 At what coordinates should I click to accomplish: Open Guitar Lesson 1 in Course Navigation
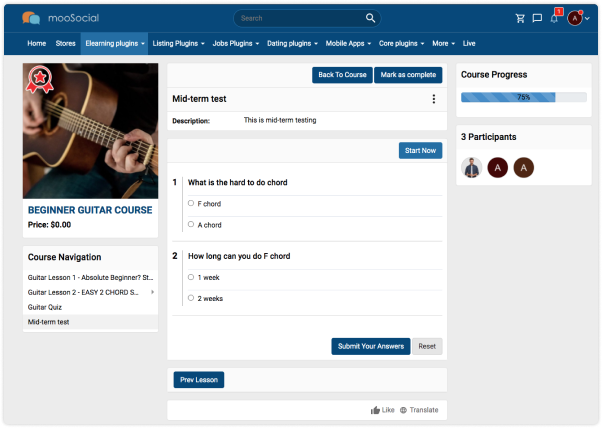point(90,278)
